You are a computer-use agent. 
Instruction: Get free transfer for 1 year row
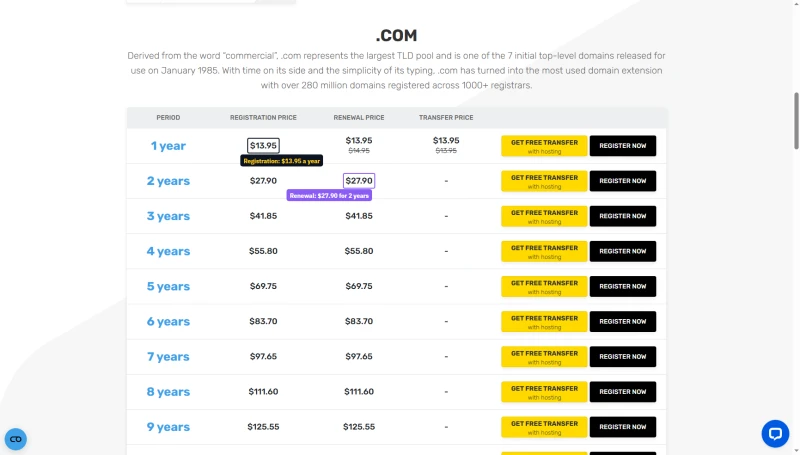(544, 146)
